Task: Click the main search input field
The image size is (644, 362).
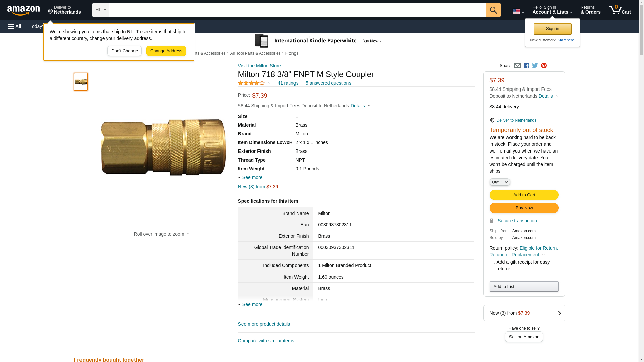Action: (x=297, y=10)
